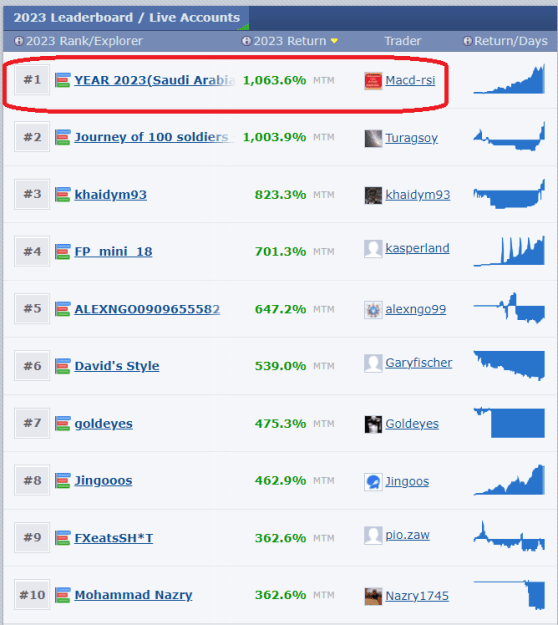Open khaidym93 system link in rank #3 row
Viewport: 558px width, 625px height.
pos(110,195)
